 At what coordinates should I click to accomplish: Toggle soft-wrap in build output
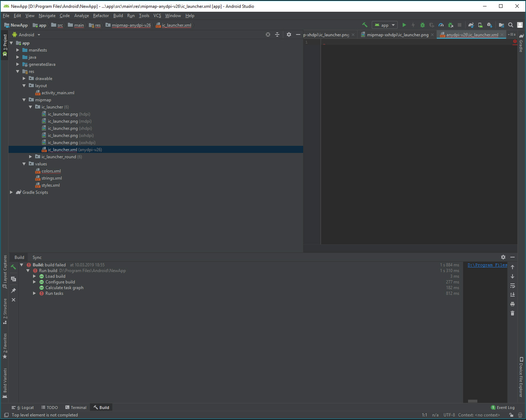[x=512, y=286]
